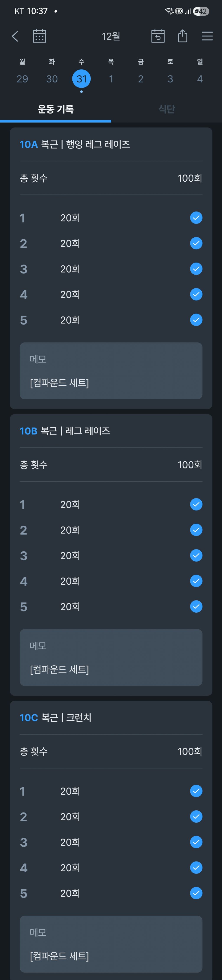Uncheck set 3 of 10B 레그 레이즈

coord(196,556)
